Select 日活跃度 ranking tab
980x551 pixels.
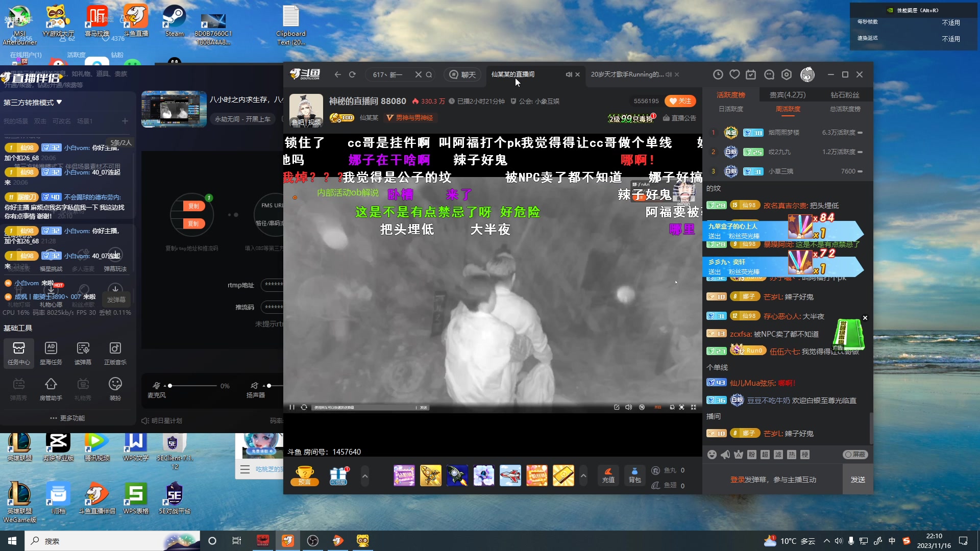(x=731, y=109)
